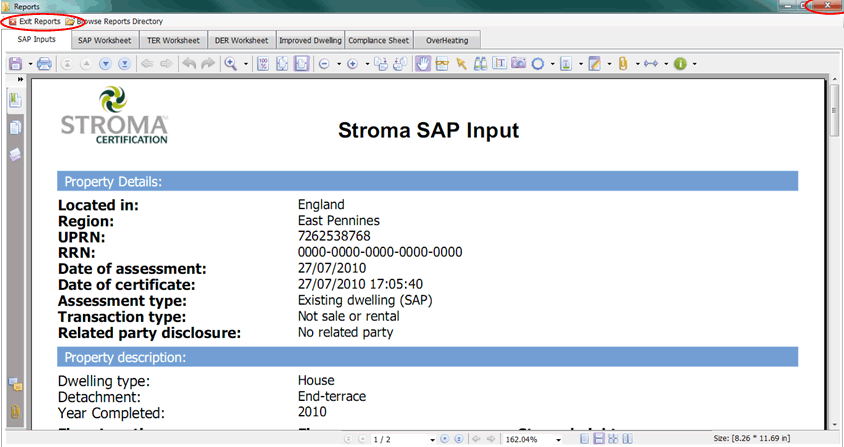844x447 pixels.
Task: Click the Print icon
Action: [45, 64]
